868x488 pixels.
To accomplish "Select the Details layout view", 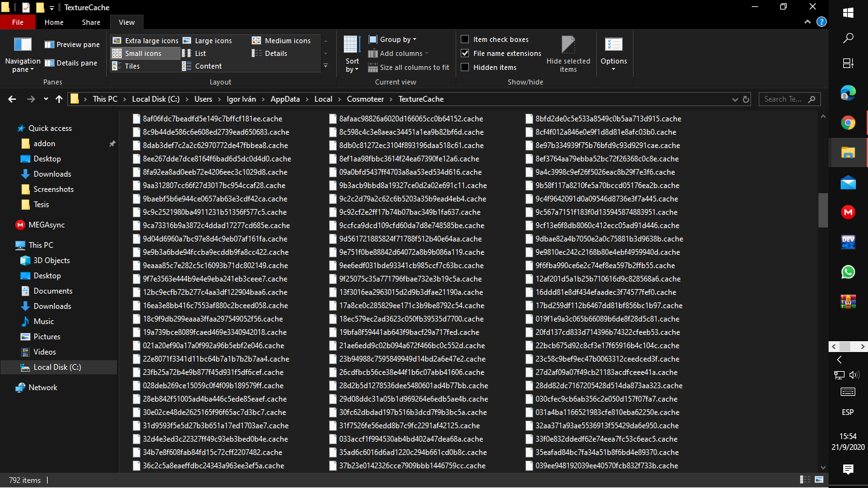I will (275, 53).
